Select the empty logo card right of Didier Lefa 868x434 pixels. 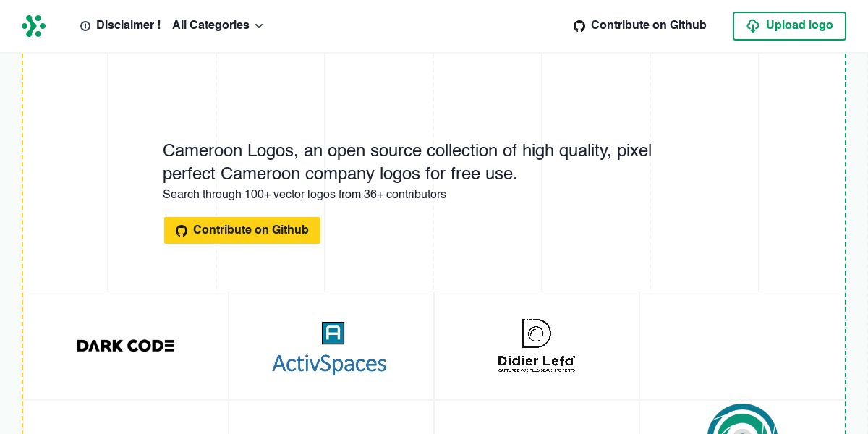point(742,346)
